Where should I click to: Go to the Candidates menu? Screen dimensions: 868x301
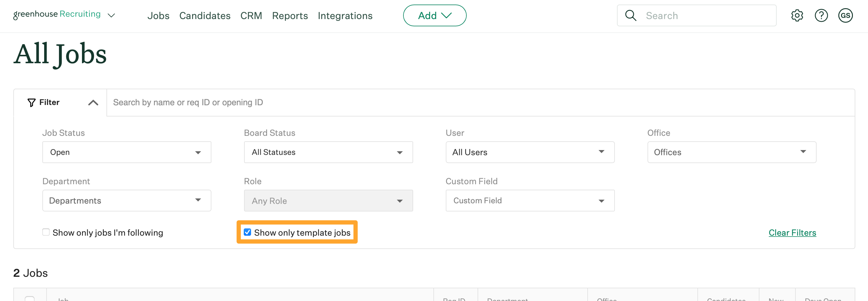204,15
